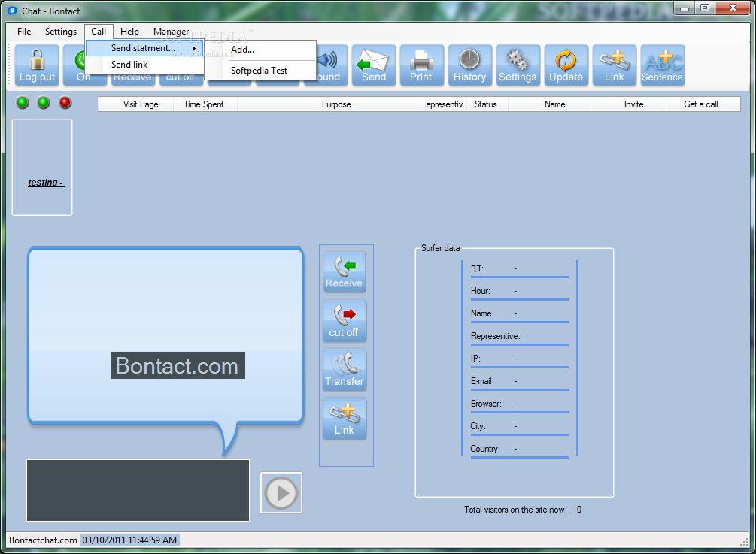This screenshot has height=554, width=756.
Task: Click the ABC Sentence toolbar icon
Action: tap(663, 65)
